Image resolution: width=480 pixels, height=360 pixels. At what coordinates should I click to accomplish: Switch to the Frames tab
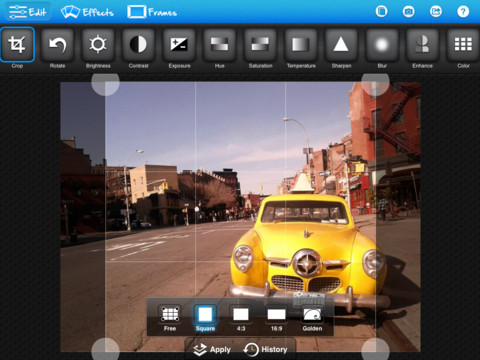click(x=152, y=12)
